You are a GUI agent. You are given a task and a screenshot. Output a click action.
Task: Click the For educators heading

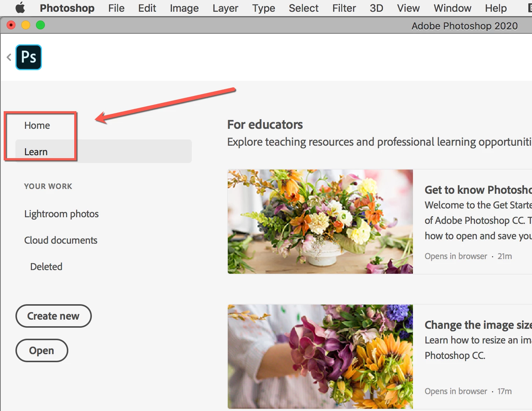pos(265,125)
